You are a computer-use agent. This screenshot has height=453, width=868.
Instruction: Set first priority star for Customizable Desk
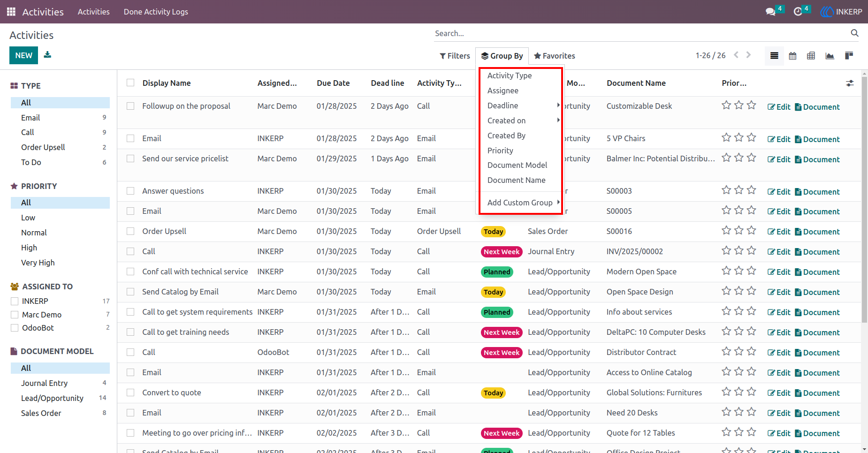point(726,105)
